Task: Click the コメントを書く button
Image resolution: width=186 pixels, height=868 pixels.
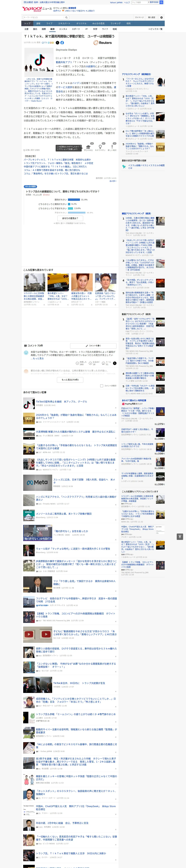Action: point(93,346)
